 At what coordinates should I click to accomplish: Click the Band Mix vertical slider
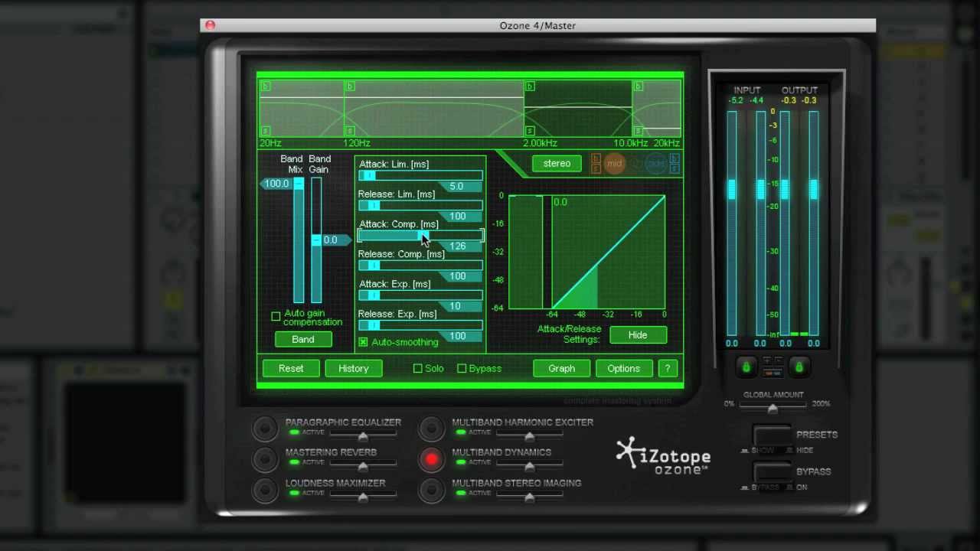[299, 240]
